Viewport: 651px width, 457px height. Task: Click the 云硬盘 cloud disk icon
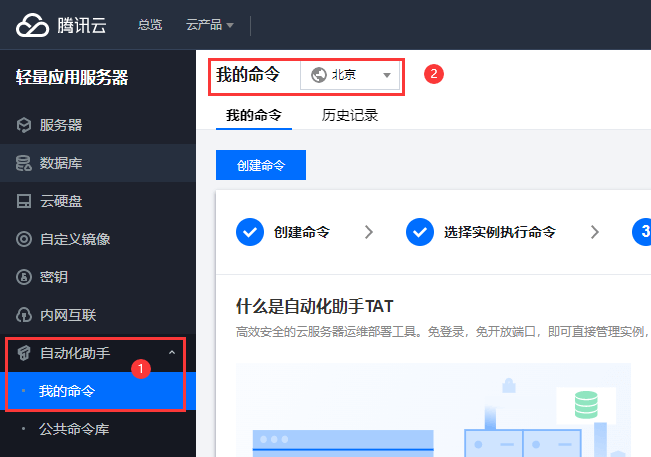(x=23, y=201)
